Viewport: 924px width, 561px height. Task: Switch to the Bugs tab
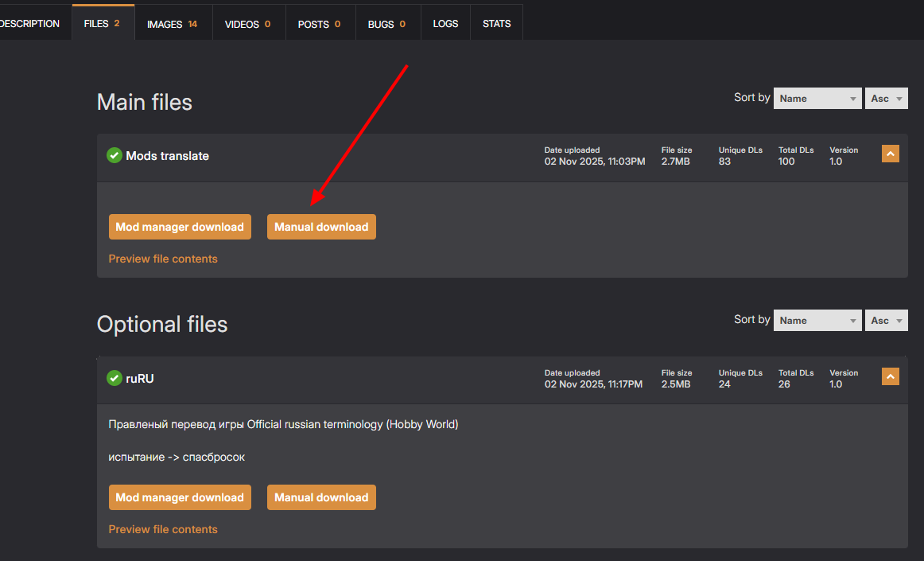point(387,24)
